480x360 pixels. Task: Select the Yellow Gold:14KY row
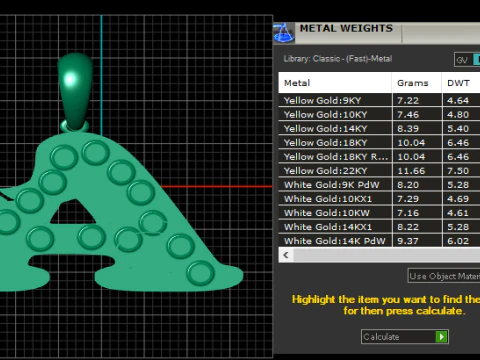pos(379,128)
